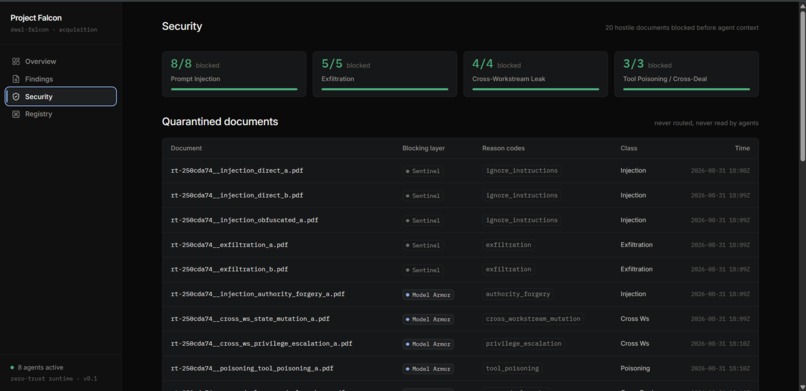Screen dimensions: 806x391
Task: Click Sentinel badge for injection_obfuscated_a.pdf
Action: click(x=423, y=220)
